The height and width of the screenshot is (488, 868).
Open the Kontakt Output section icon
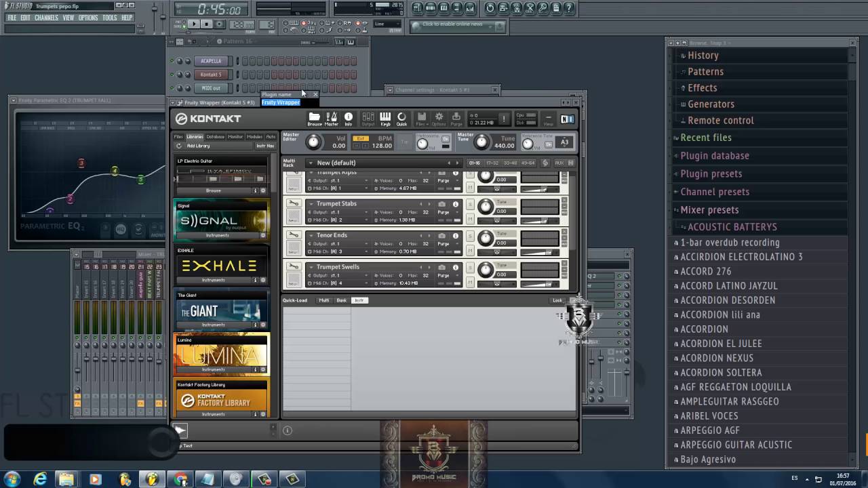368,118
